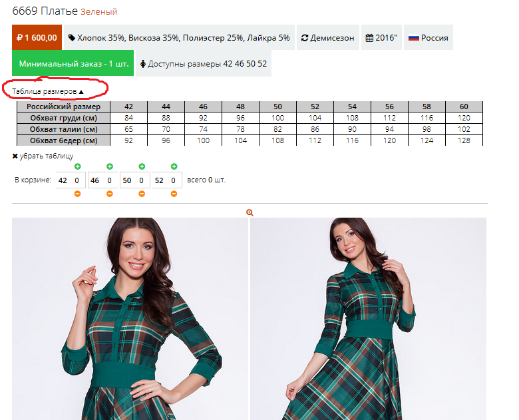Click the ₽ 1 600,00 price badge

pos(37,38)
